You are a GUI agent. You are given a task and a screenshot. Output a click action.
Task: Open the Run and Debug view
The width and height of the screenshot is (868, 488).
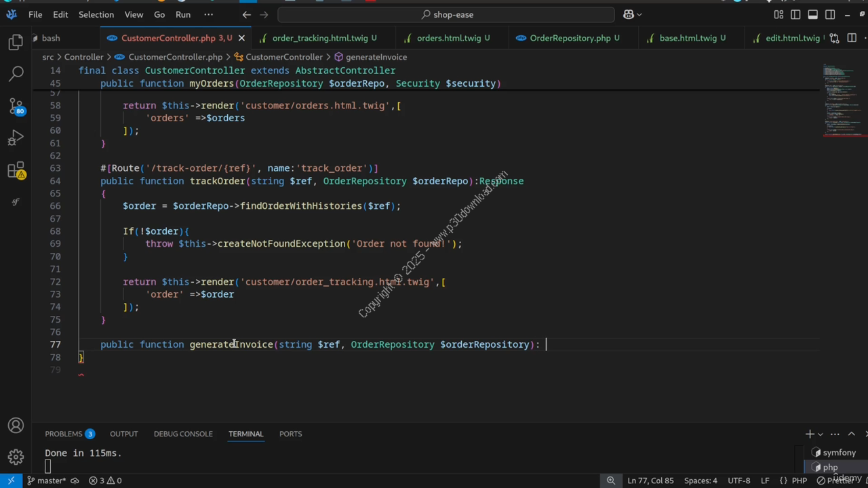pos(16,138)
